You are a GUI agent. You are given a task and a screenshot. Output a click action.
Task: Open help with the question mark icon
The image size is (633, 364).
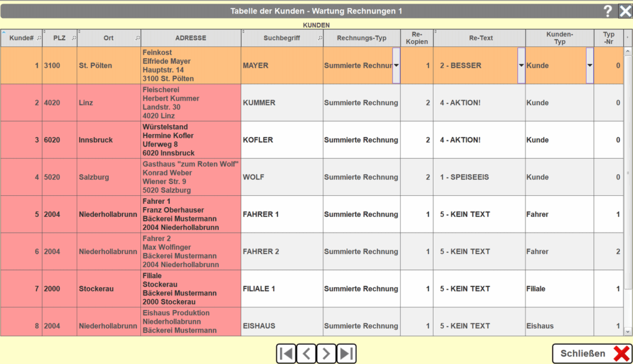pyautogui.click(x=608, y=11)
